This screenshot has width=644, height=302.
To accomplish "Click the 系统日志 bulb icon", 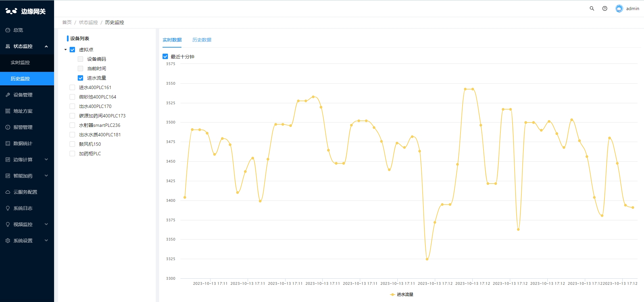I will pos(8,208).
